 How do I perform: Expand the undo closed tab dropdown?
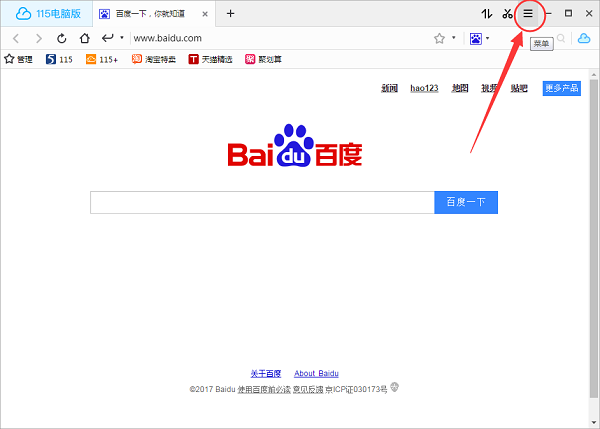click(122, 38)
